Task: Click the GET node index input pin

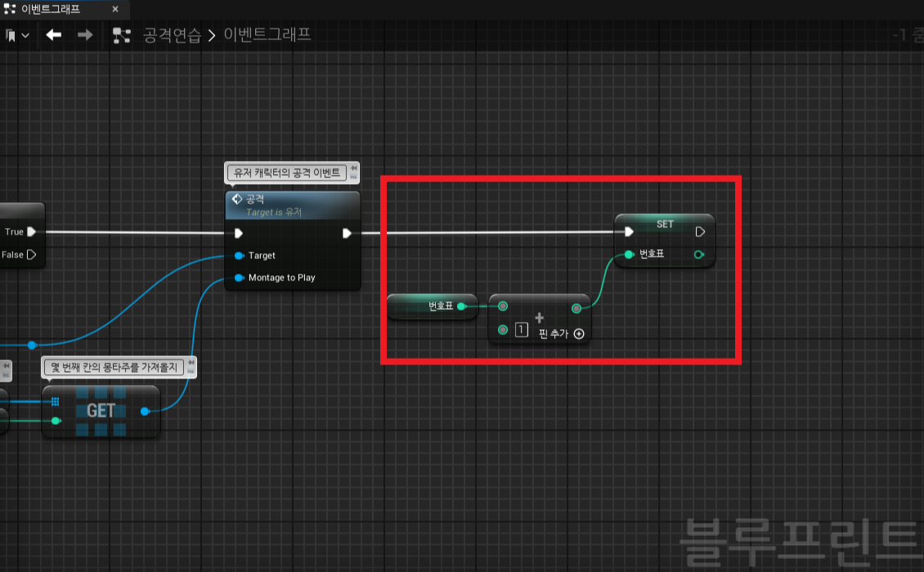Action: 56,421
